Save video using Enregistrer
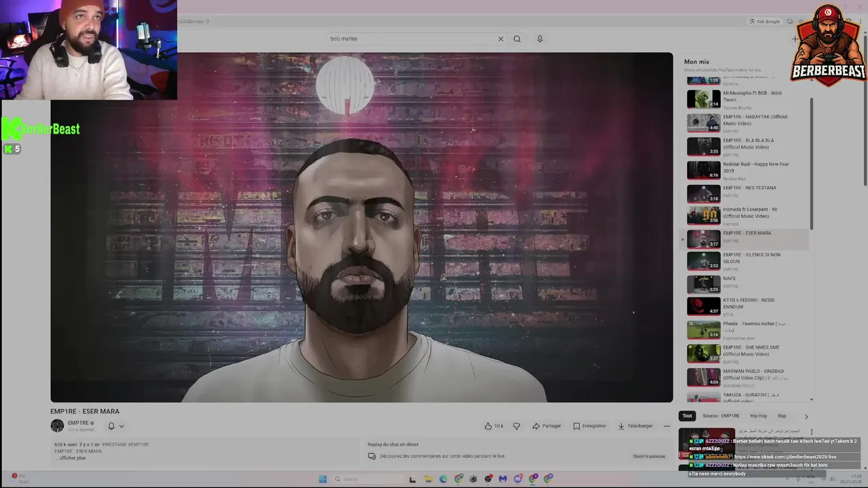 tap(589, 426)
